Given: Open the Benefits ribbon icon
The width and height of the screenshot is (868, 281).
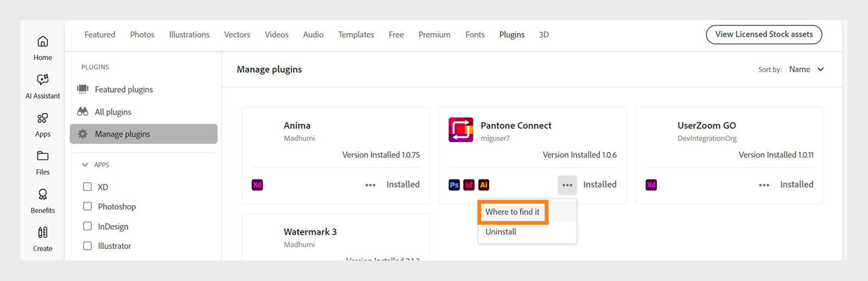Looking at the screenshot, I should (x=43, y=194).
